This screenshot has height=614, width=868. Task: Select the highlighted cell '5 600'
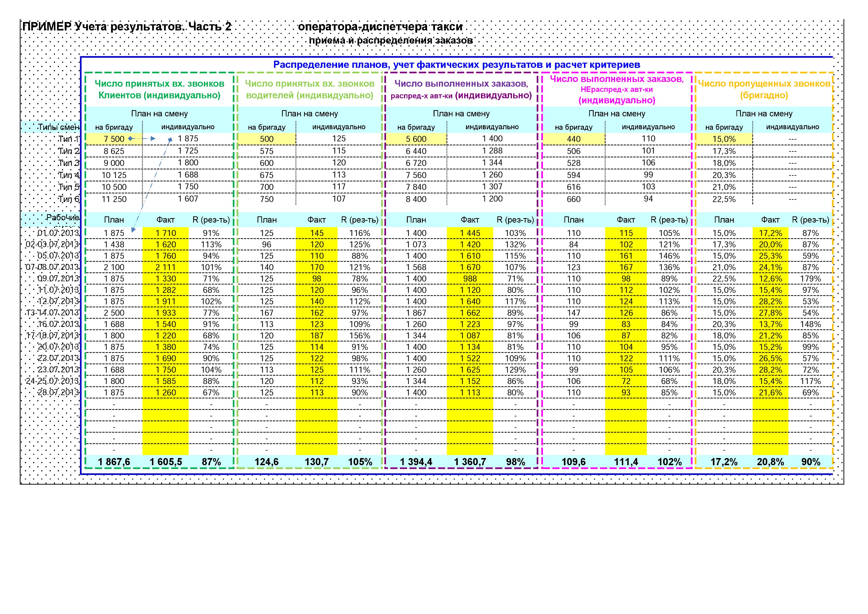tap(416, 139)
